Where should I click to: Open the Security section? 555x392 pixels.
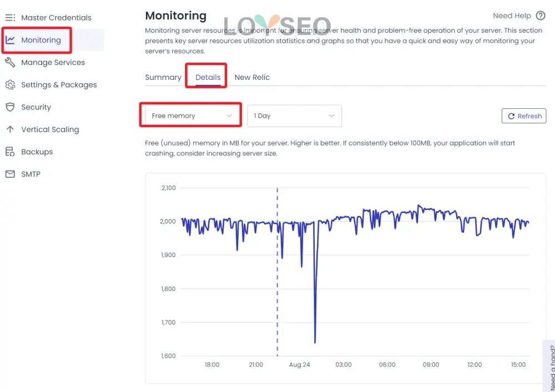36,107
